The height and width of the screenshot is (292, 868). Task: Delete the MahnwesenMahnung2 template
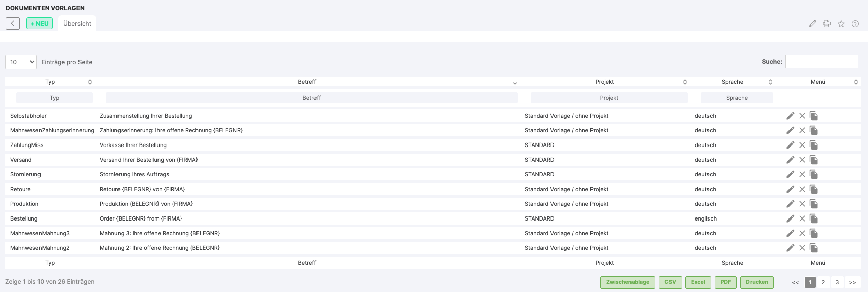point(802,248)
